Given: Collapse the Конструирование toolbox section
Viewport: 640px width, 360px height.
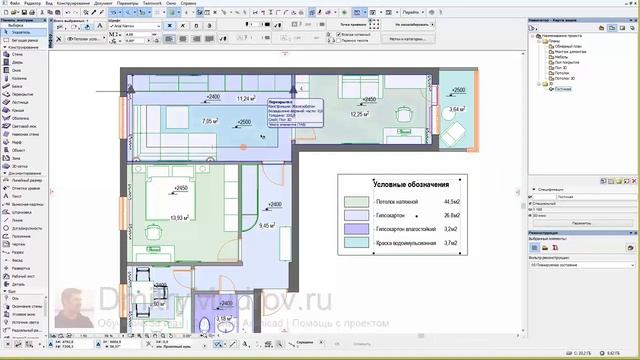Looking at the screenshot, I should tap(5, 47).
